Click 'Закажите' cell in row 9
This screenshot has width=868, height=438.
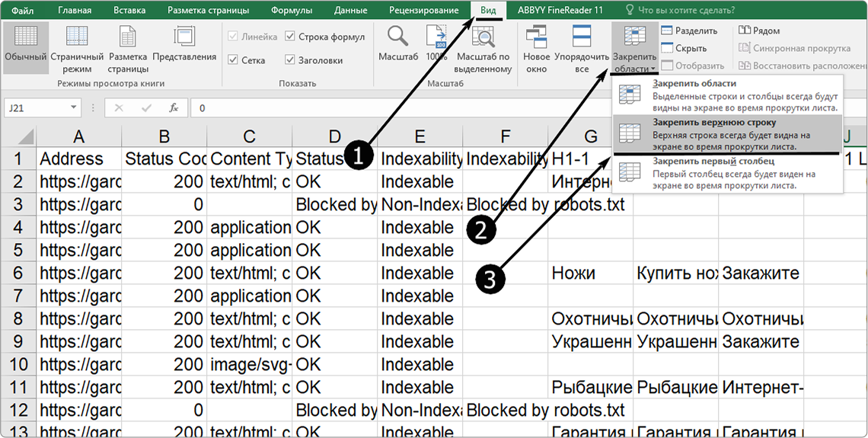click(x=761, y=342)
